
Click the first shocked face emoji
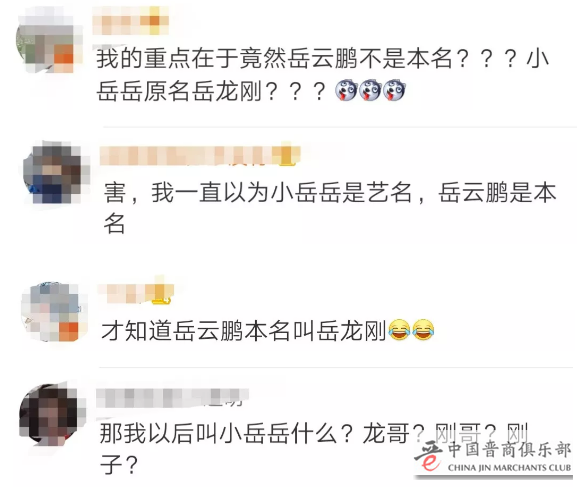point(346,91)
